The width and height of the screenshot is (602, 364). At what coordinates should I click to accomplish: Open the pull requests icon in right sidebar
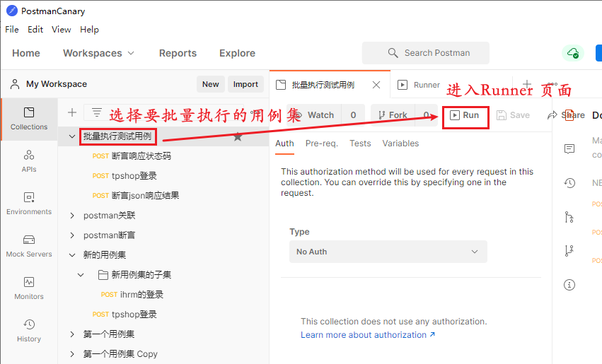coord(569,217)
